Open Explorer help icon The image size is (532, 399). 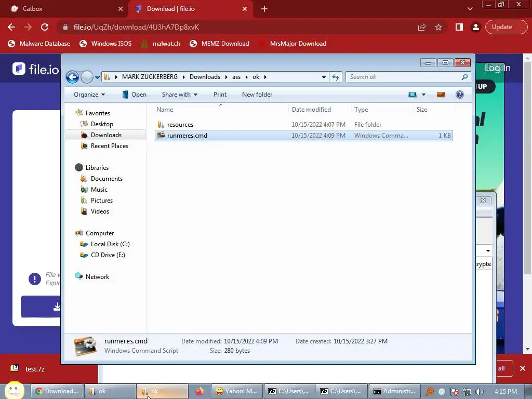click(x=459, y=95)
